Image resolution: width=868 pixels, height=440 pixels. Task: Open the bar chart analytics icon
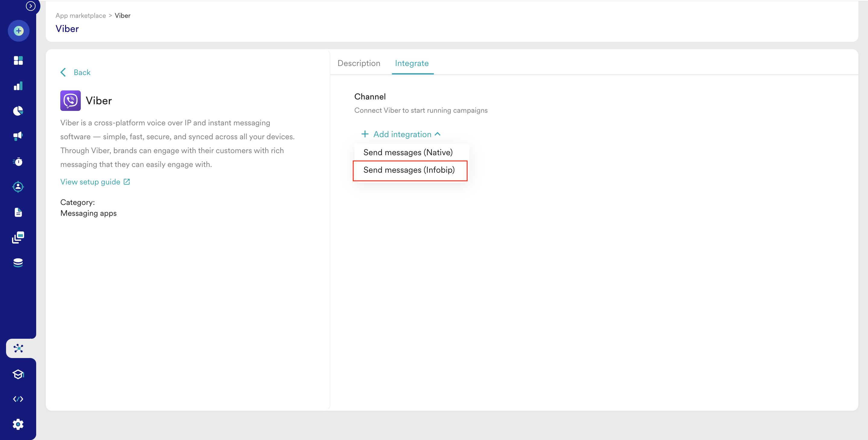point(18,86)
